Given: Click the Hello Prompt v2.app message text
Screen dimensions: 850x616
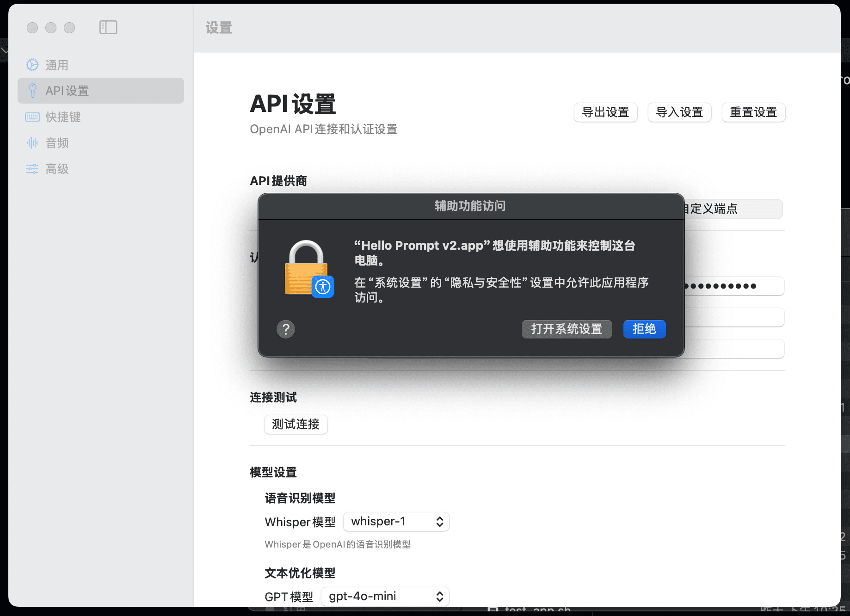Looking at the screenshot, I should tap(495, 253).
